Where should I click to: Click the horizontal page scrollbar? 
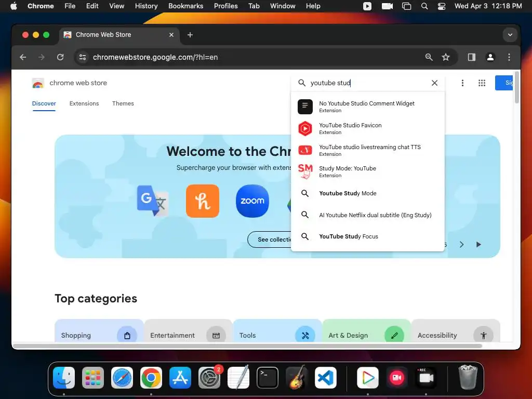point(247,345)
